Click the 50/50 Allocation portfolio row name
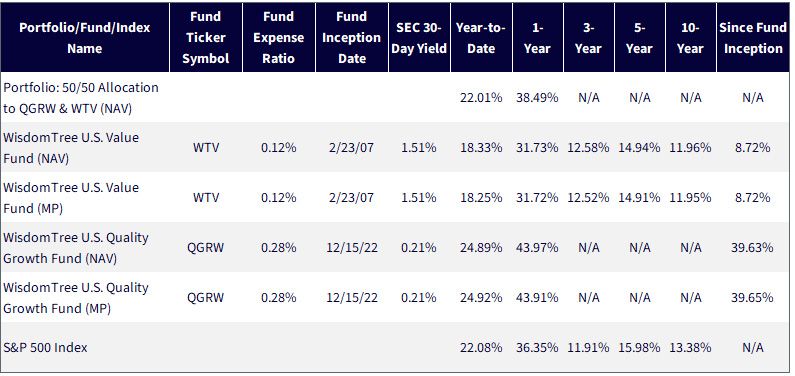The image size is (795, 376). click(x=81, y=97)
